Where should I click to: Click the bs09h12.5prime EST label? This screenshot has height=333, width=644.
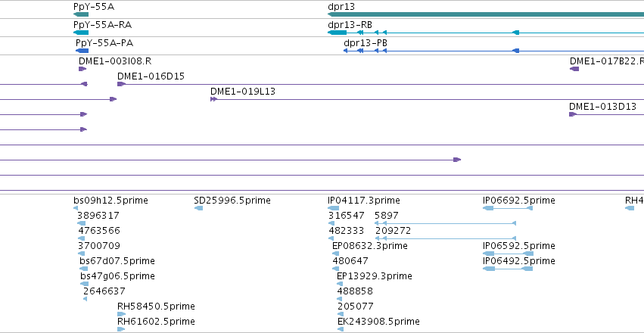(x=111, y=201)
